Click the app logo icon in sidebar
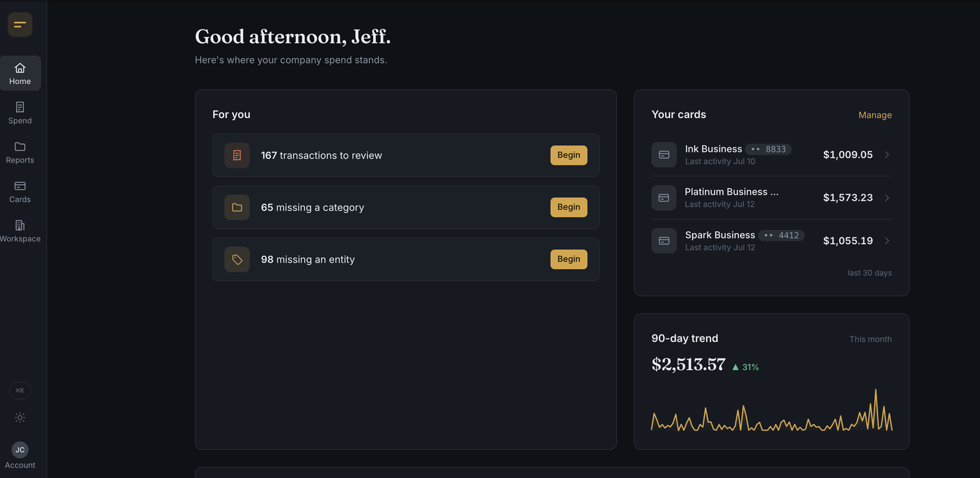Viewport: 980px width, 478px height. (20, 24)
